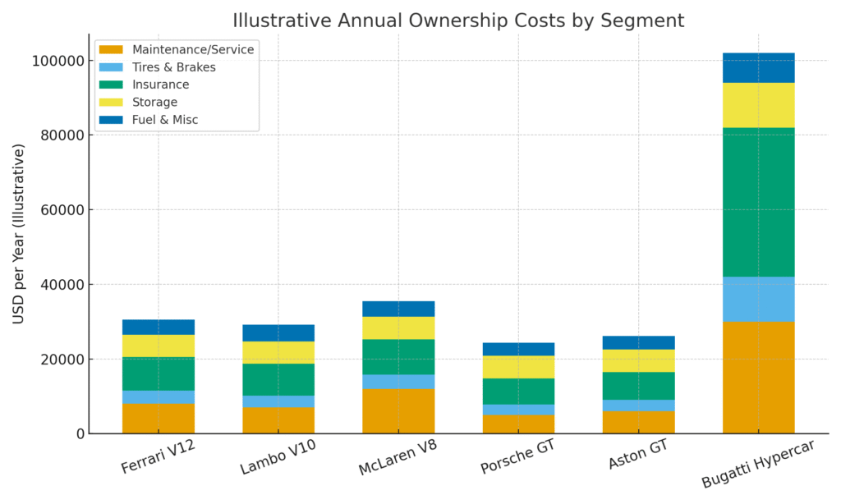Select the Bugatti Hypercar orange Maintenance segment
The height and width of the screenshot is (504, 841).
click(758, 377)
